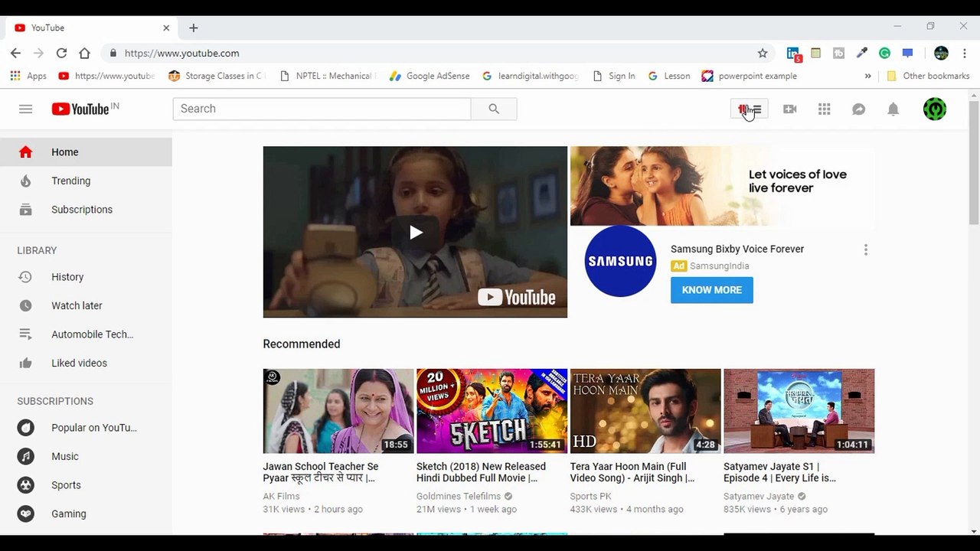Select Home in the sidebar

86,152
